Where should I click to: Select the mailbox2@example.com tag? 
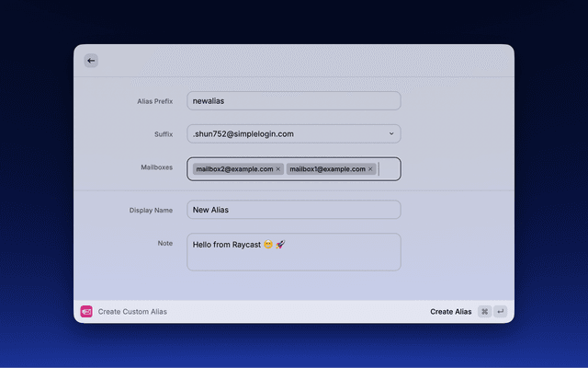(x=233, y=169)
